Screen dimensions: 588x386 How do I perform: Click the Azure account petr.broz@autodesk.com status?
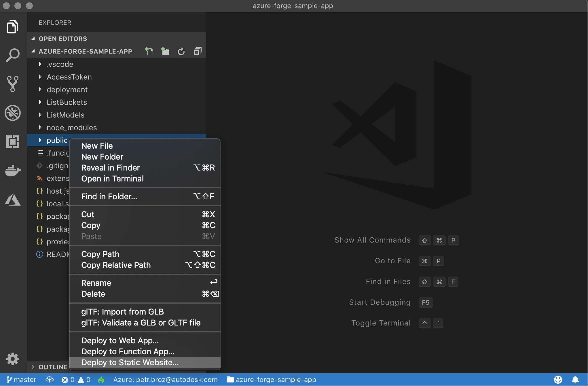click(165, 380)
